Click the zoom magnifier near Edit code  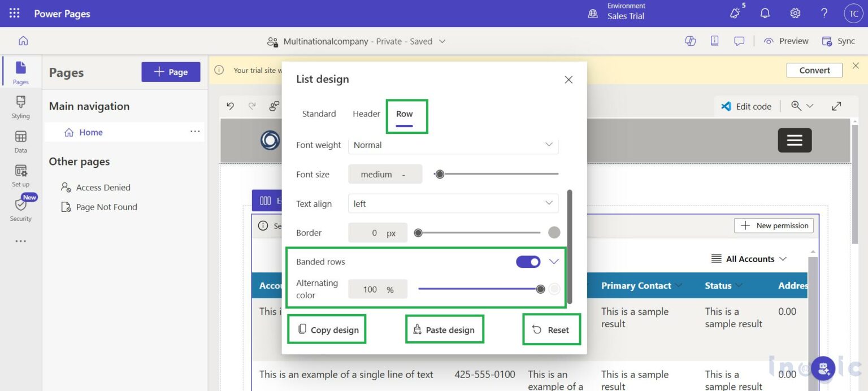[x=796, y=106]
